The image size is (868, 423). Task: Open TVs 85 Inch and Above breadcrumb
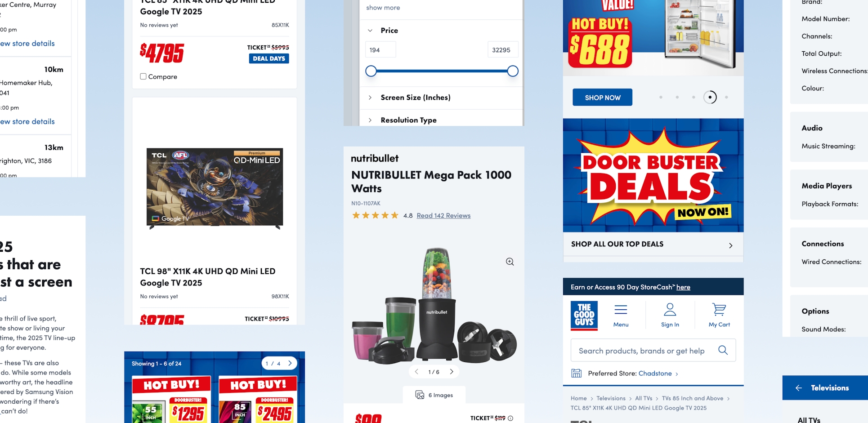693,398
